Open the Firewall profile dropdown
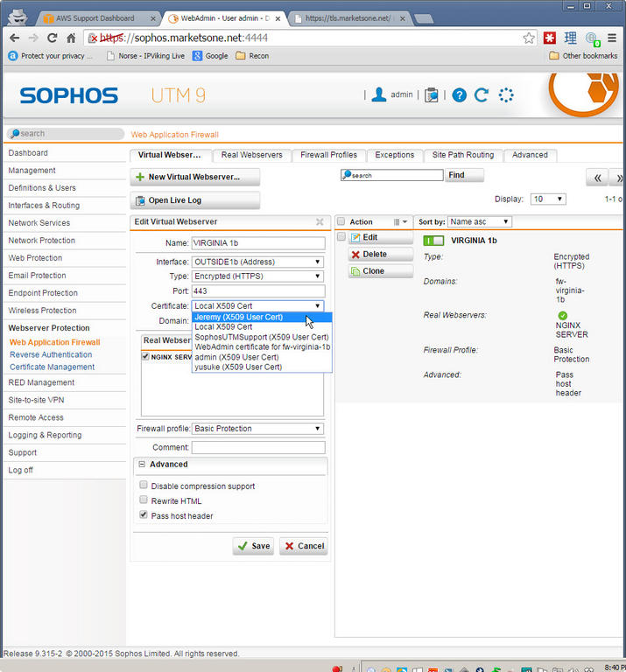 [257, 429]
